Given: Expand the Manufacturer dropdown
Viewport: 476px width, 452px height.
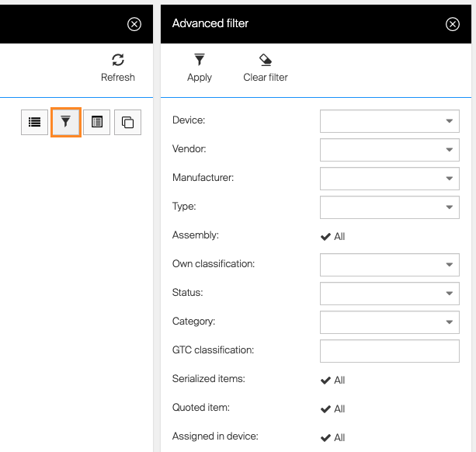Looking at the screenshot, I should 389,179.
